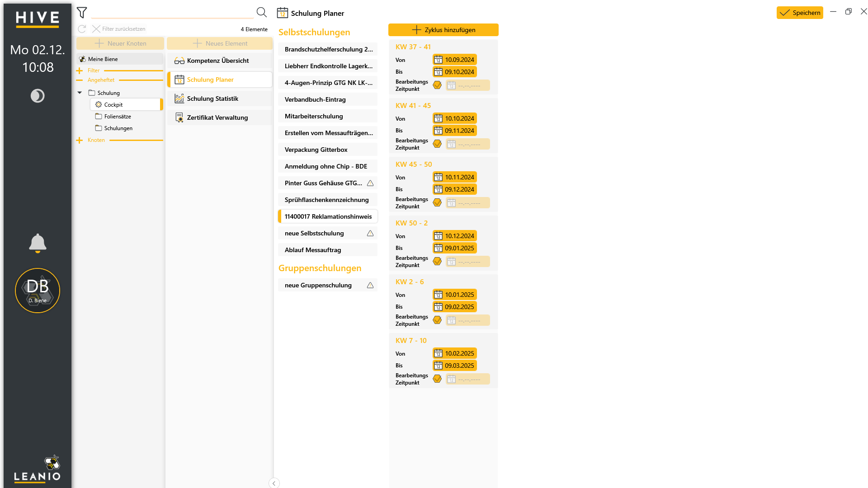Click the search input field
This screenshot has width=868, height=488.
click(x=172, y=12)
